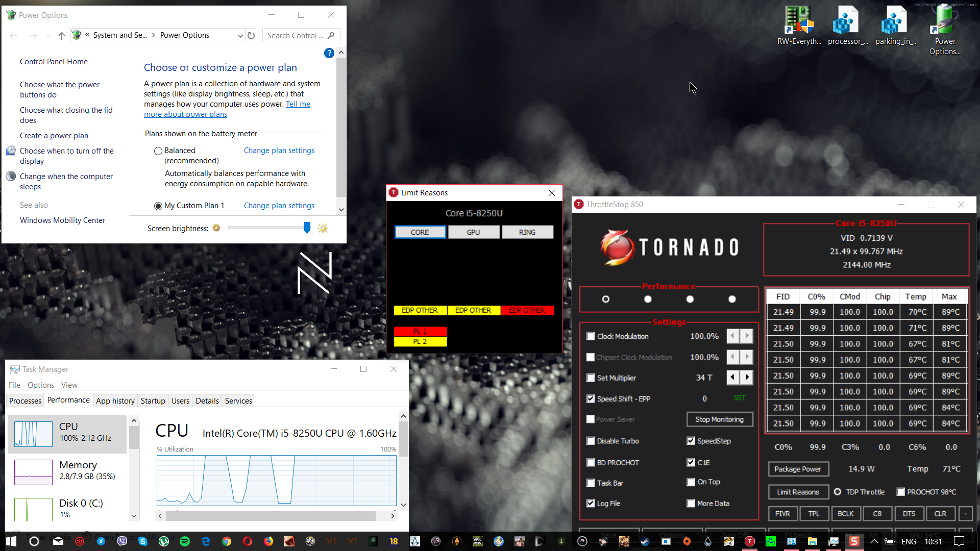Image resolution: width=980 pixels, height=551 pixels.
Task: Open Google Chrome from the taskbar
Action: 227,541
